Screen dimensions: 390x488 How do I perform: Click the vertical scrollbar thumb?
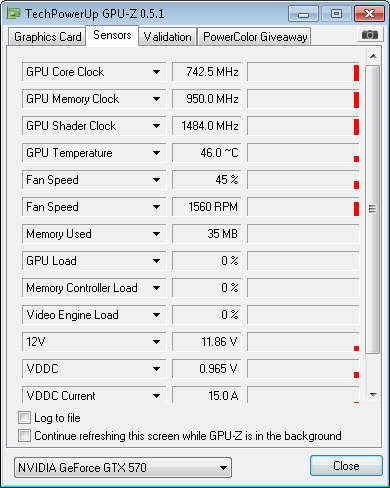click(373, 209)
